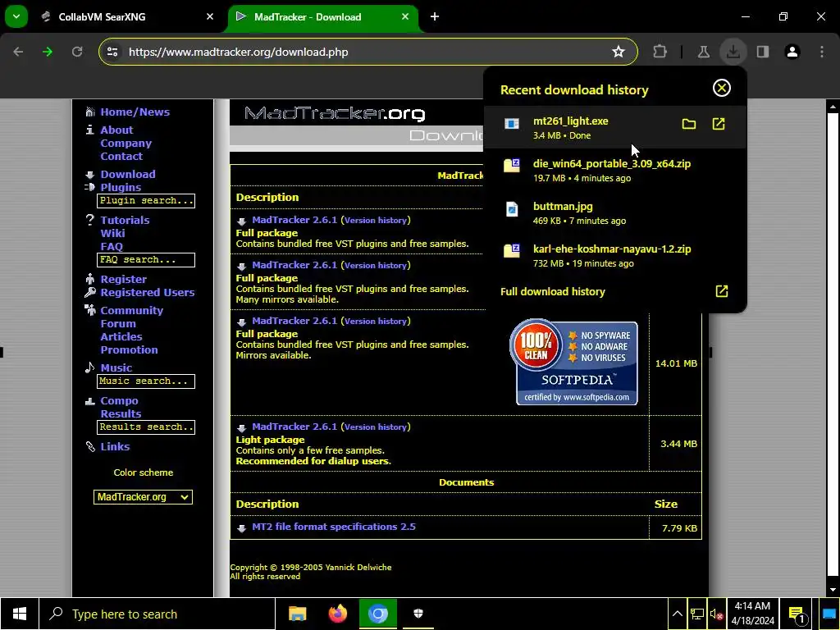Open the Community sidebar link
This screenshot has height=630, width=840.
point(132,310)
